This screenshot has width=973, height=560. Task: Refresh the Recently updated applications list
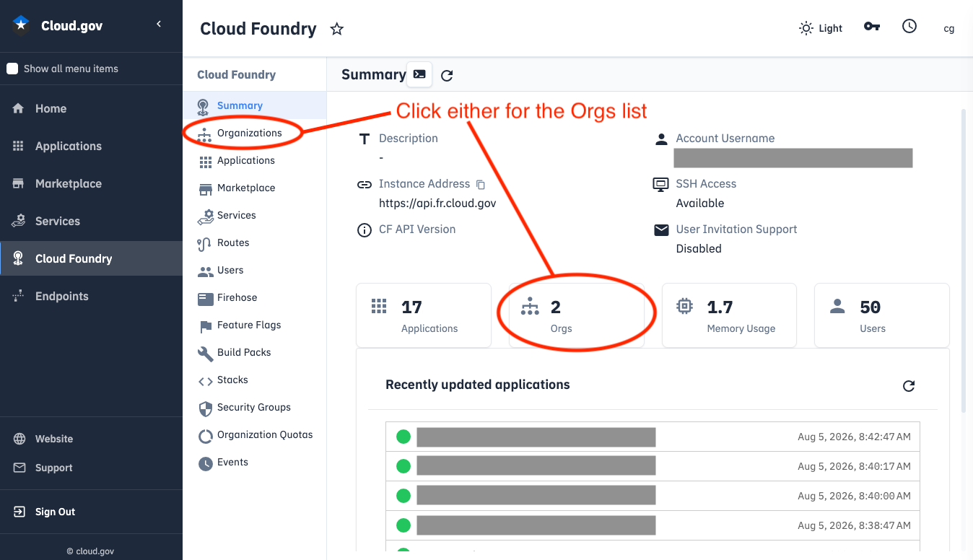909,386
